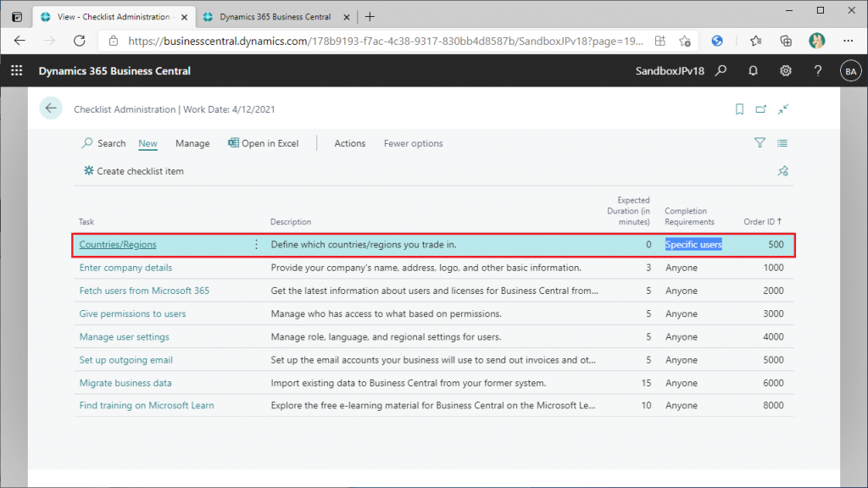868x488 pixels.
Task: Click the site lock icon in address bar
Action: [114, 41]
